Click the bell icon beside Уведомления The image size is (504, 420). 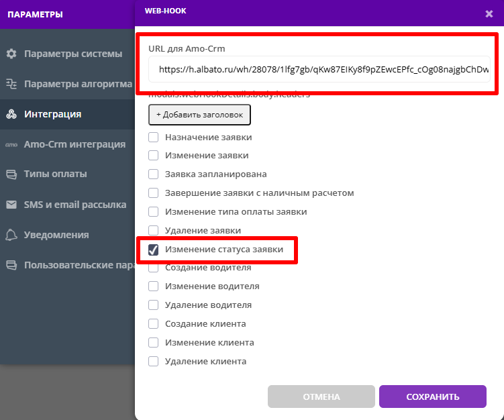tap(11, 235)
